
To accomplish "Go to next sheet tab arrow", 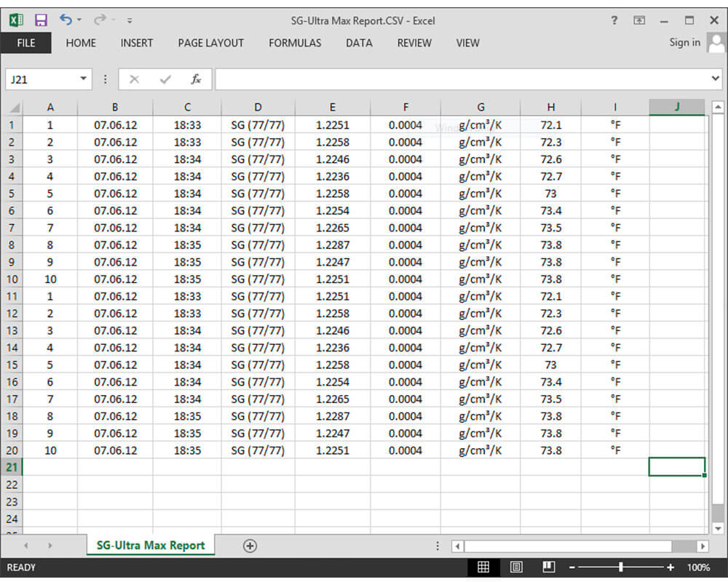I will [x=50, y=546].
